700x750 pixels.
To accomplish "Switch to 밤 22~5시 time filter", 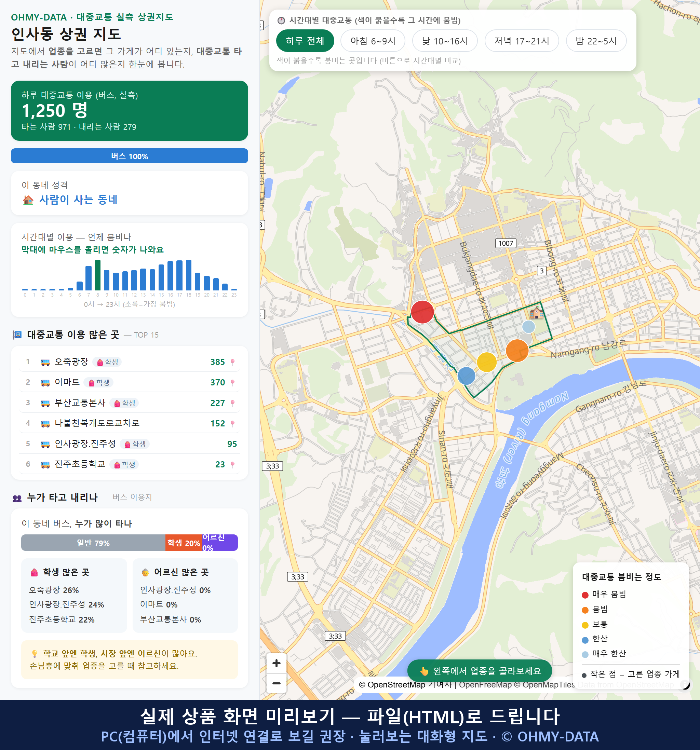I will pos(596,41).
